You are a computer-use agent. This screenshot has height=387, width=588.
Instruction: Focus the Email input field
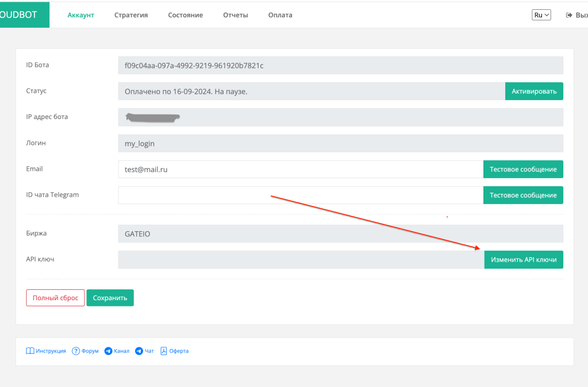(x=300, y=169)
